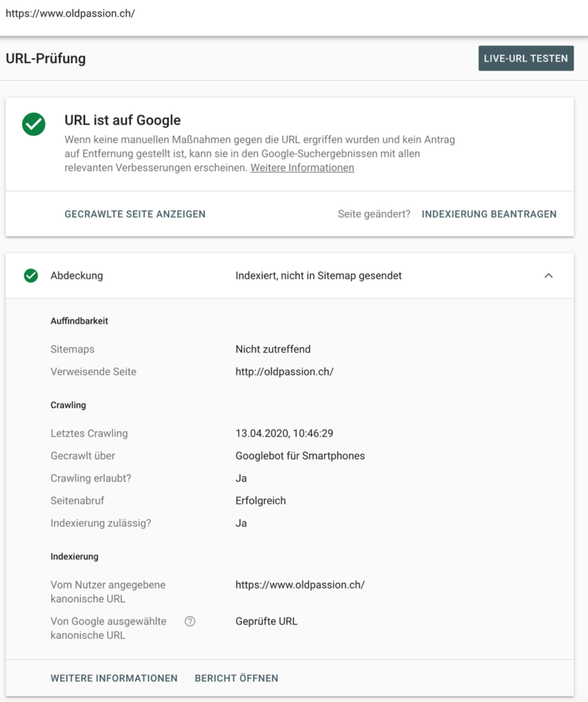This screenshot has height=702, width=588.
Task: Click the green check icon beside 'URL ist auf Google'
Action: pos(34,124)
